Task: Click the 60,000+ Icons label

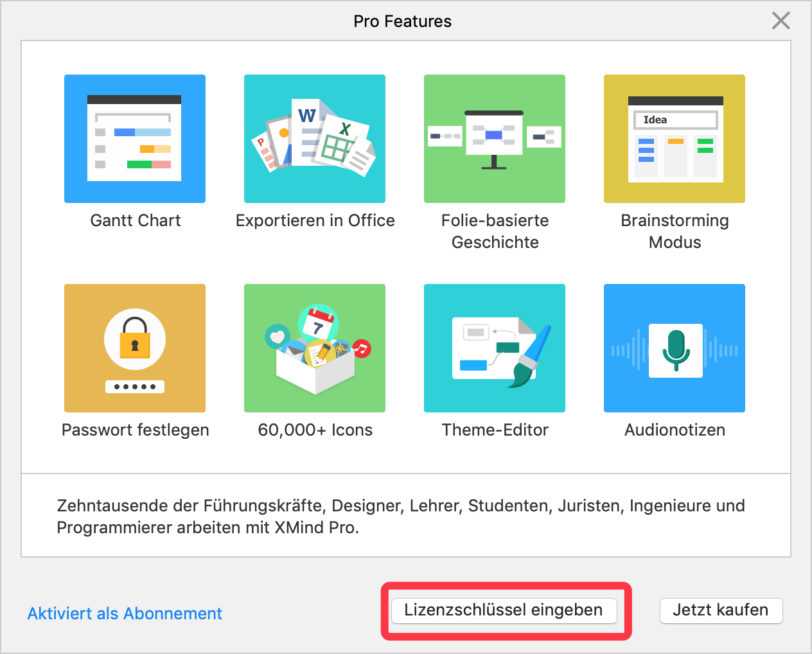Action: pos(315,430)
